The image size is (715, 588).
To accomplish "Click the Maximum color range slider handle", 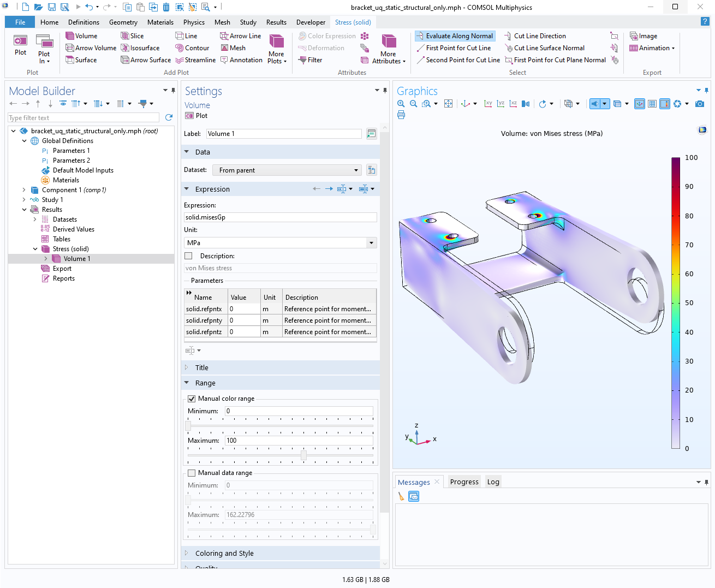I will tap(303, 455).
